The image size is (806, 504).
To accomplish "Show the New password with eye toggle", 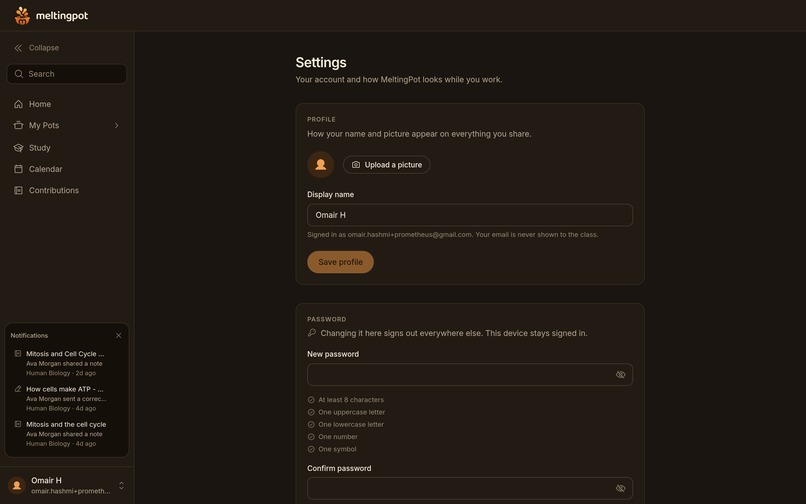I will tap(620, 374).
